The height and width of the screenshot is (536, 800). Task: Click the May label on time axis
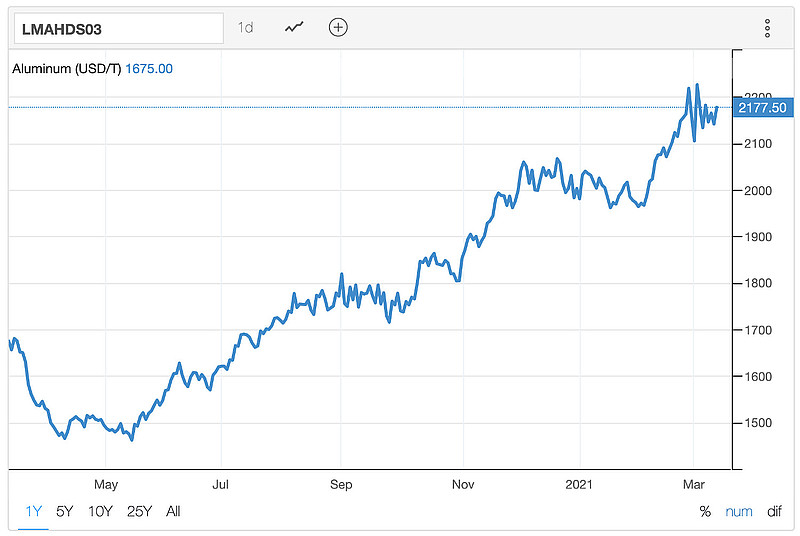(x=106, y=484)
